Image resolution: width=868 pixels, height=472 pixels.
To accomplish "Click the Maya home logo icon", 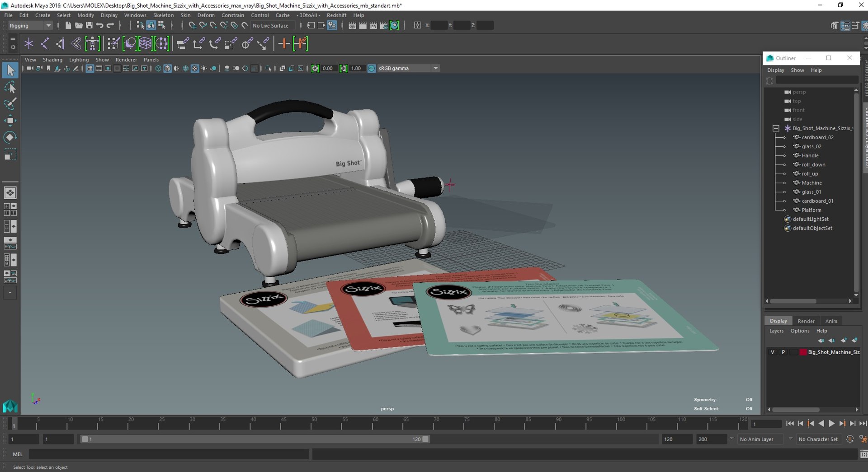I will pos(10,406).
